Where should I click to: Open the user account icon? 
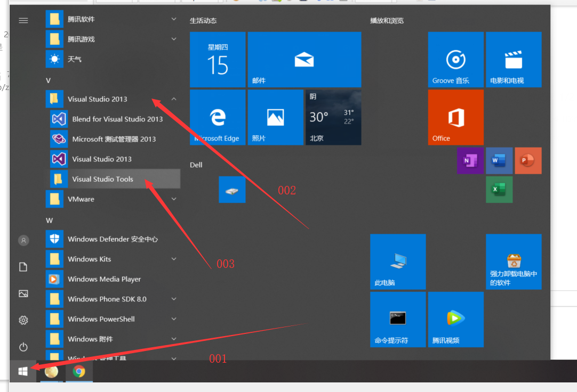pyautogui.click(x=23, y=241)
